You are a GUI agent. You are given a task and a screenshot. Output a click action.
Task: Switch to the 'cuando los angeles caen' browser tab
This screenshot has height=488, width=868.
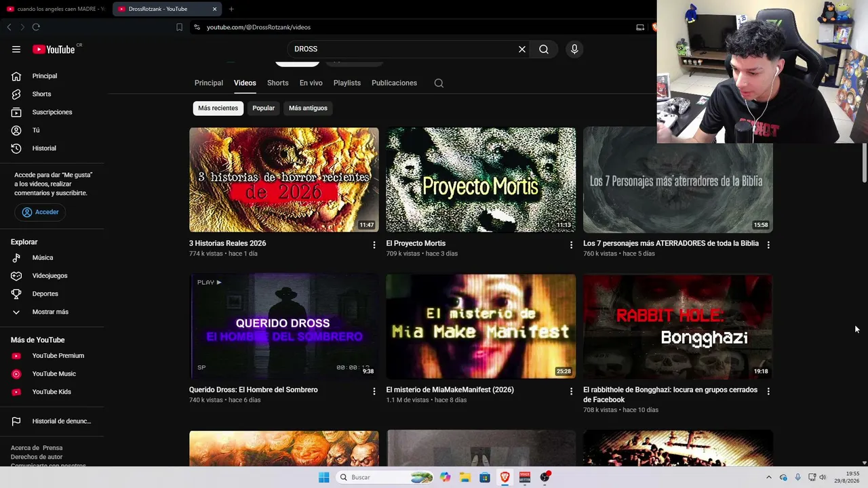(56, 9)
